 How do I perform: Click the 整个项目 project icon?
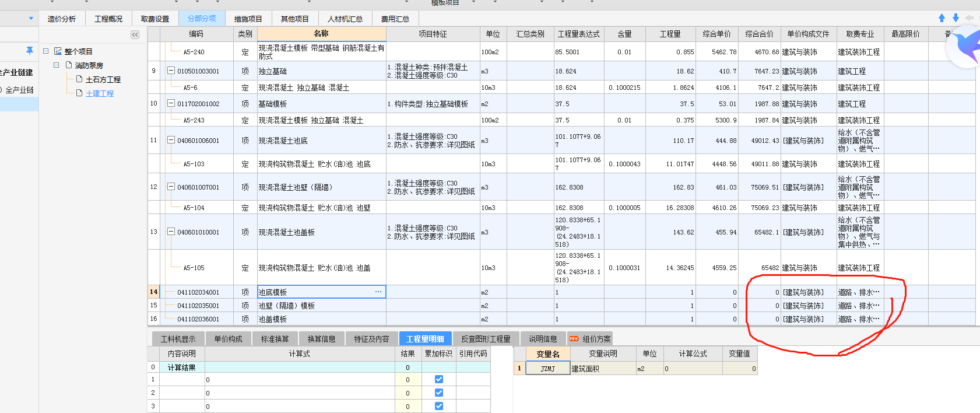pyautogui.click(x=58, y=51)
